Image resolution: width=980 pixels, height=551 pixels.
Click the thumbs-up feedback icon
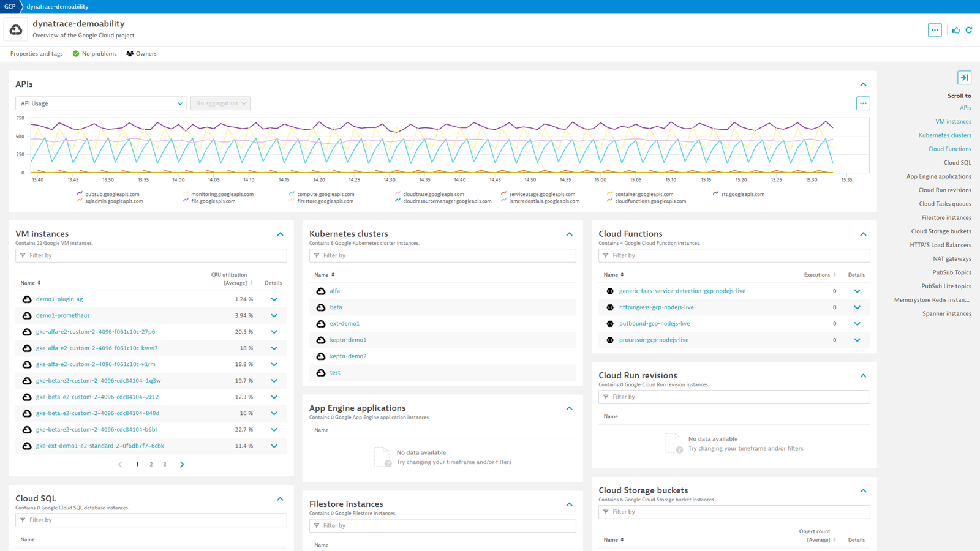click(x=956, y=30)
